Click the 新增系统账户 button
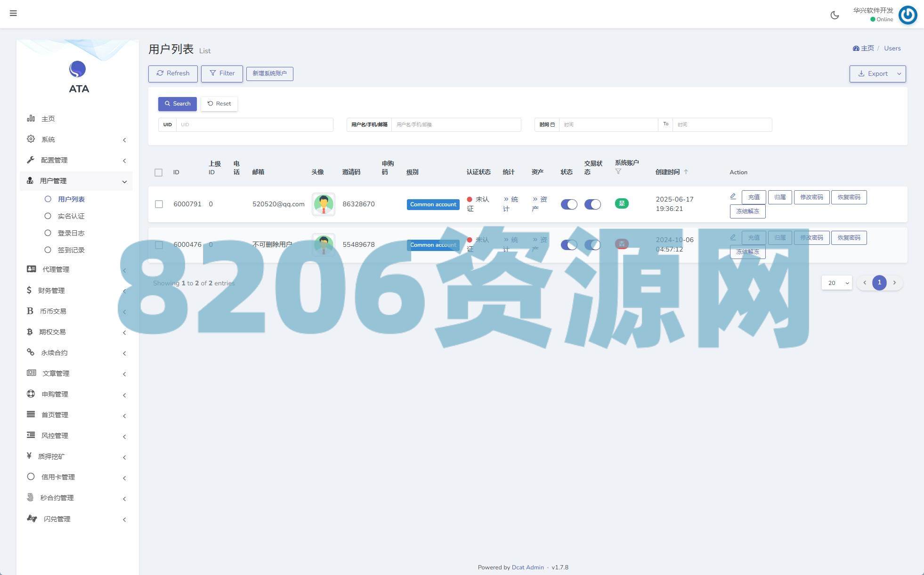 click(269, 73)
